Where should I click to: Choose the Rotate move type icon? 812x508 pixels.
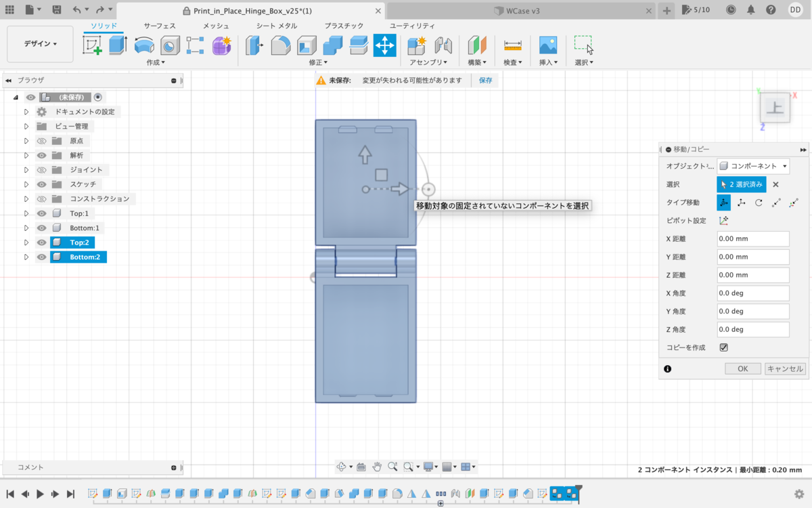759,203
